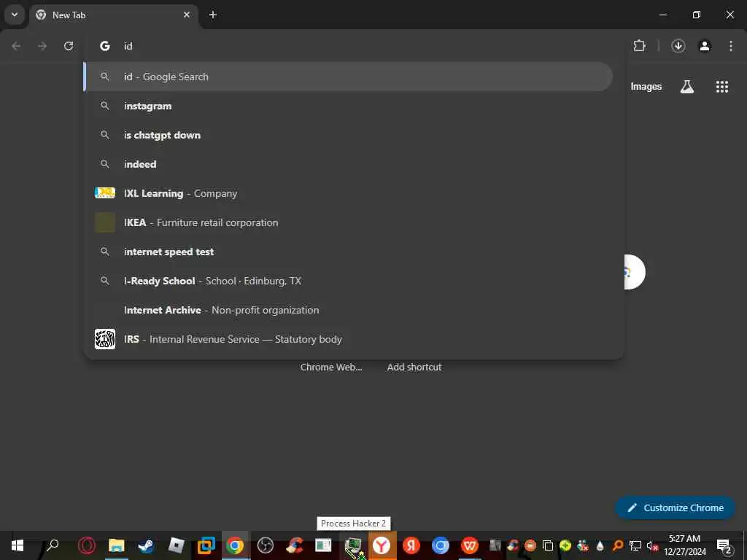Open Process Hacker 2 from taskbar

pos(353,546)
